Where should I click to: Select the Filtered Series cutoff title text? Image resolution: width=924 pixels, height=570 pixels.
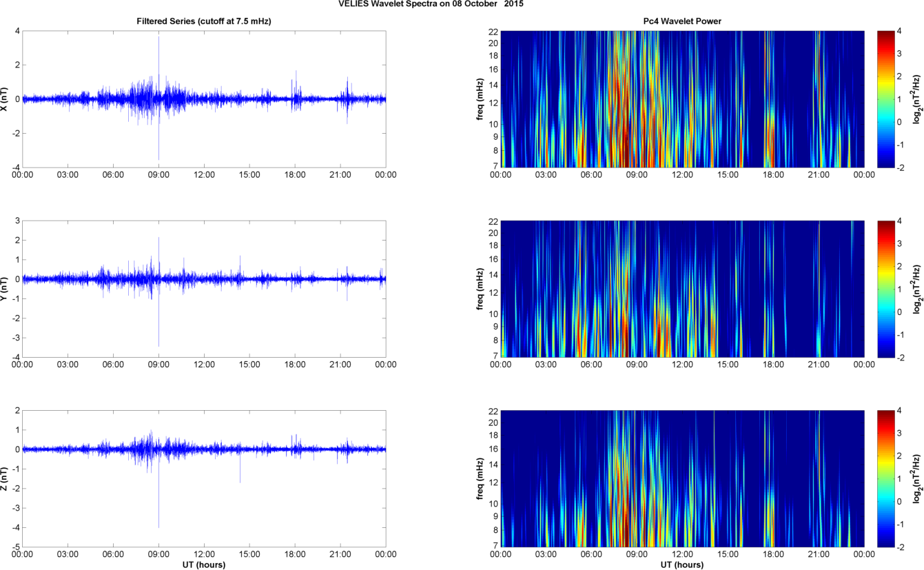click(204, 21)
